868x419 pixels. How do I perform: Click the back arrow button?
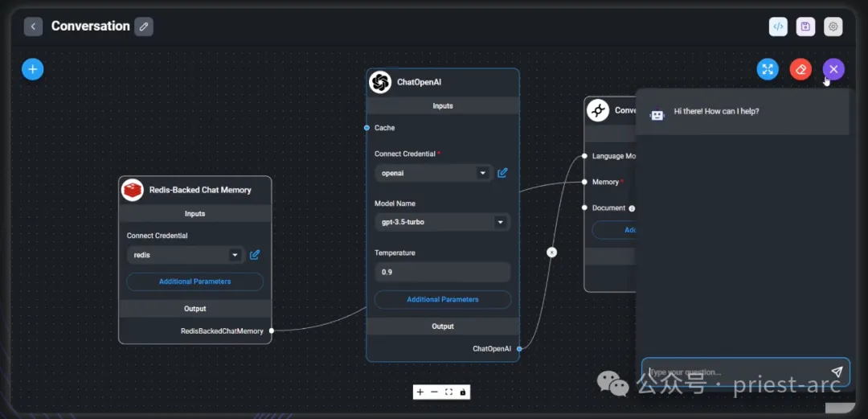tap(33, 27)
